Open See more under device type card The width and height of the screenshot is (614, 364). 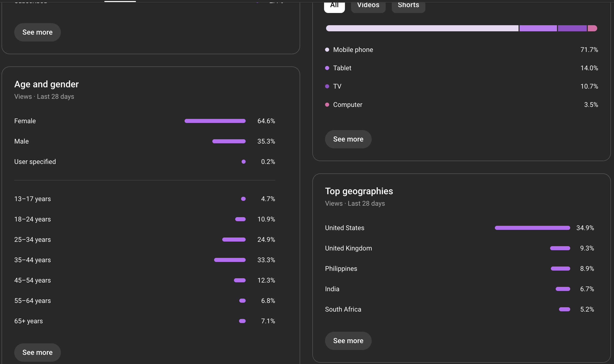point(348,139)
